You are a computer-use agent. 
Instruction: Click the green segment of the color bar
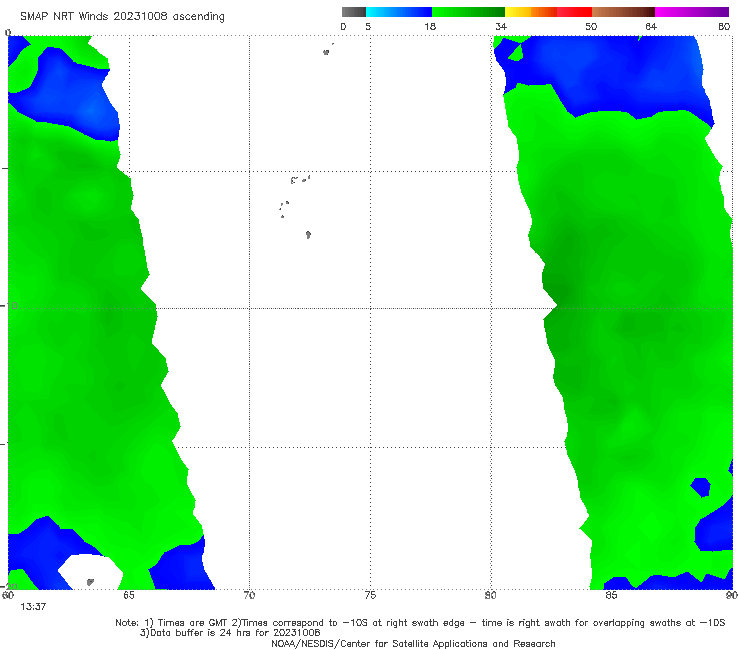click(468, 12)
